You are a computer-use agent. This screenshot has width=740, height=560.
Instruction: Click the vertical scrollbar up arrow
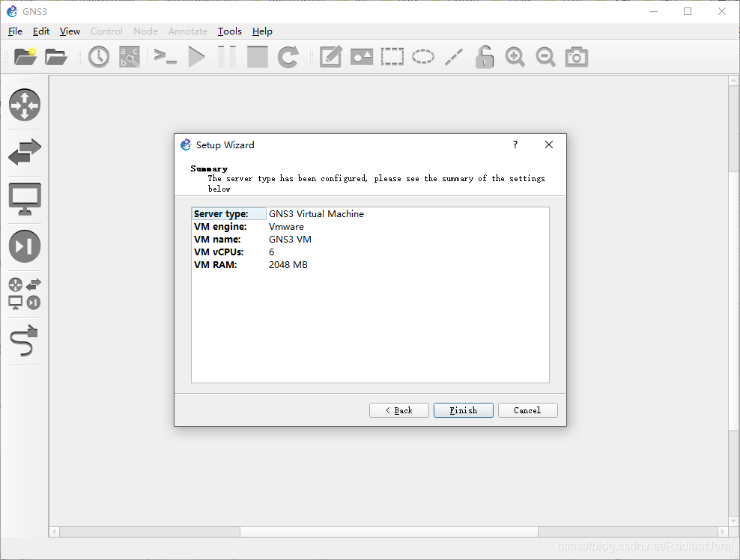tap(733, 81)
